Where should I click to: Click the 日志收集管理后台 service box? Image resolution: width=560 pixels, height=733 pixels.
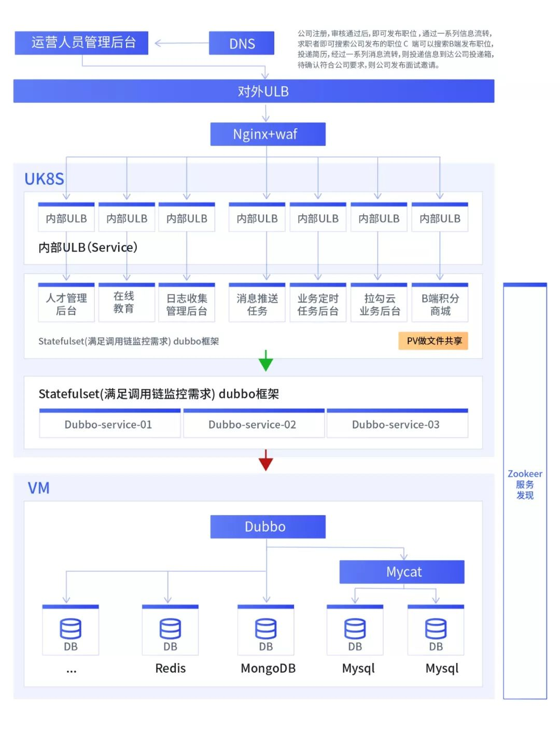187,302
